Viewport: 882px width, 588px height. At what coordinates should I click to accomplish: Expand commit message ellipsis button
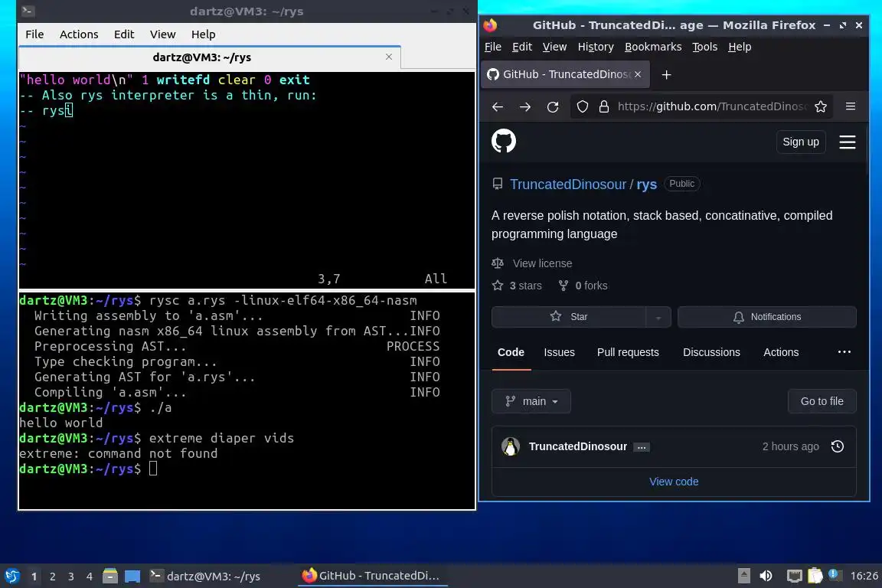coord(642,447)
